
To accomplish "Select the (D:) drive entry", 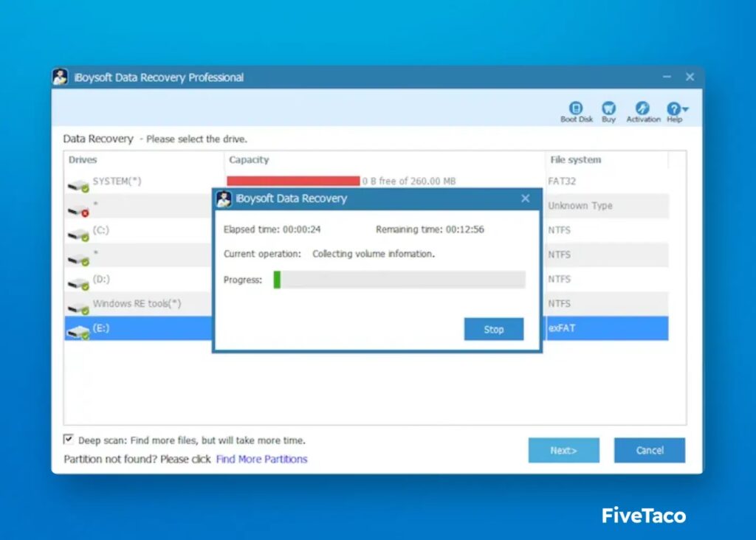I will (101, 279).
